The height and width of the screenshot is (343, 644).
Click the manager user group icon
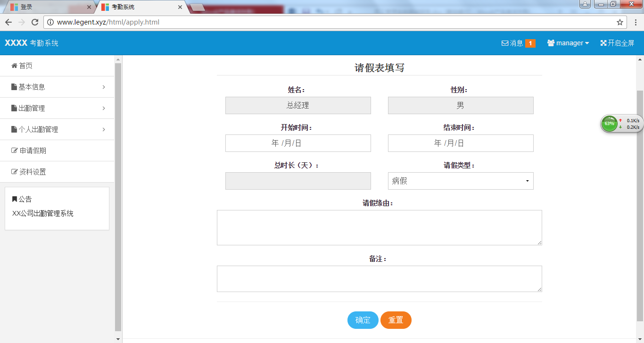(551, 43)
